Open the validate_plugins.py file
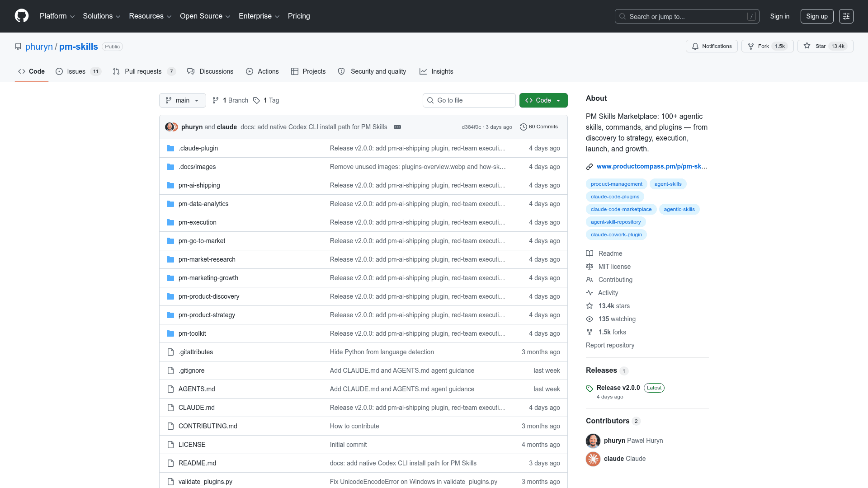Viewport: 868px width, 488px height. (205, 482)
